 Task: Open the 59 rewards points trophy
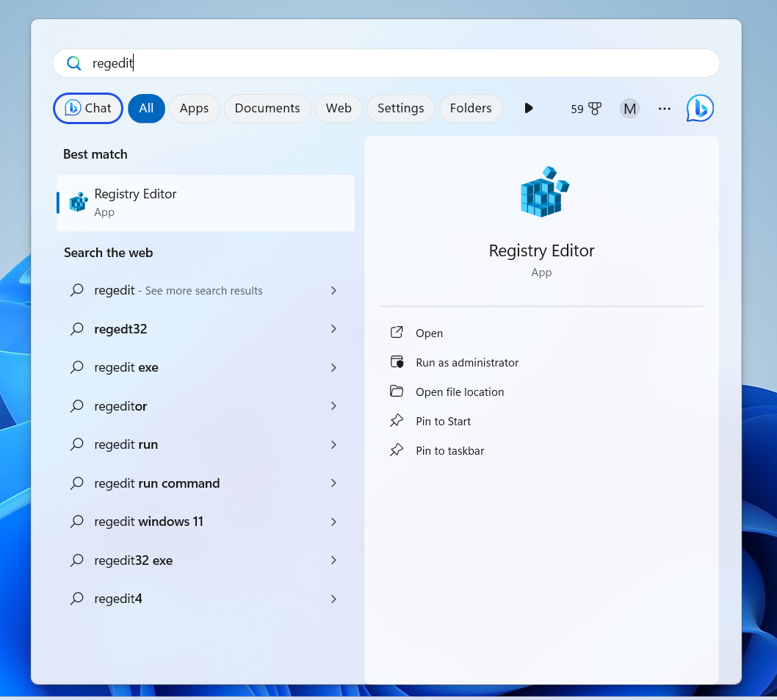tap(586, 109)
